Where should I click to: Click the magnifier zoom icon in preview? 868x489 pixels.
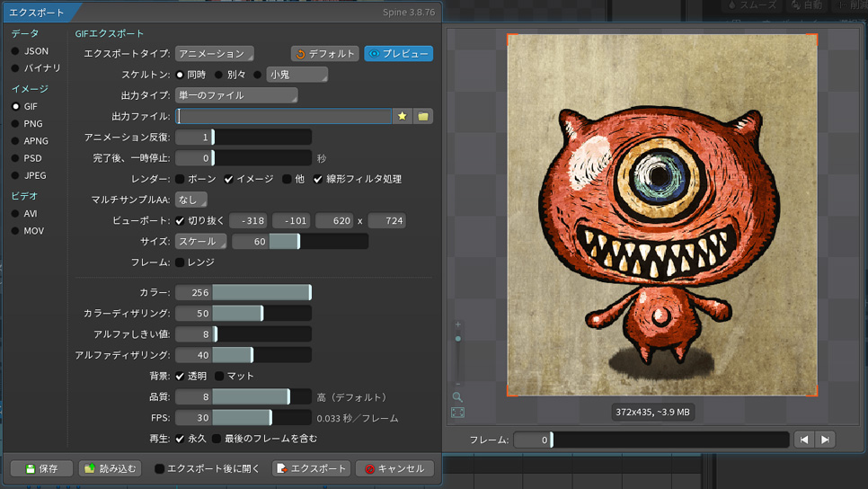click(457, 396)
